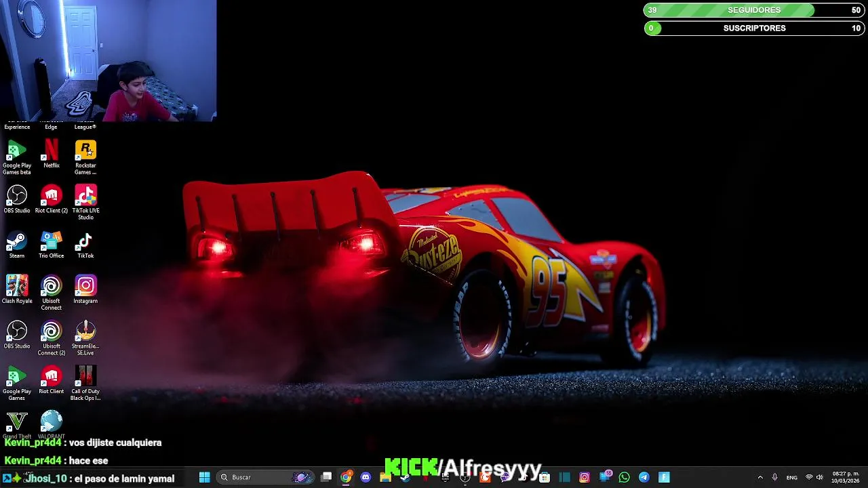The height and width of the screenshot is (488, 868).
Task: Switch the ENG keyboard language indicator
Action: click(791, 477)
